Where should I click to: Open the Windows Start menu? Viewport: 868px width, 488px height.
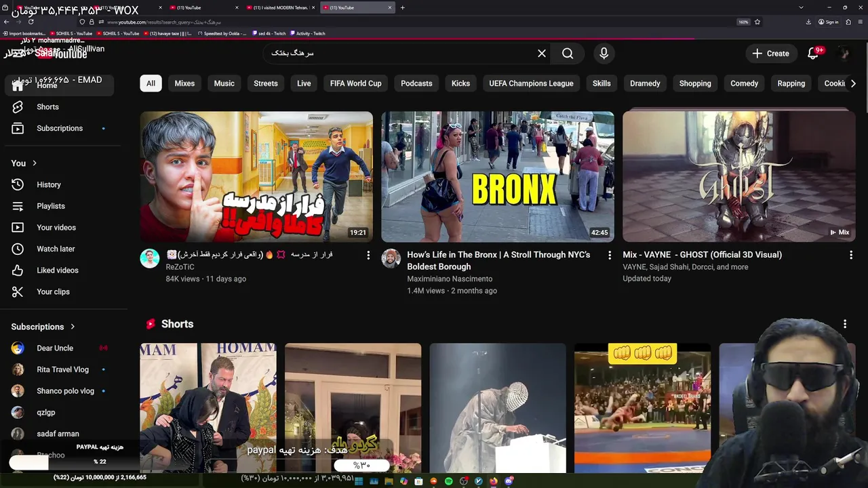click(359, 481)
